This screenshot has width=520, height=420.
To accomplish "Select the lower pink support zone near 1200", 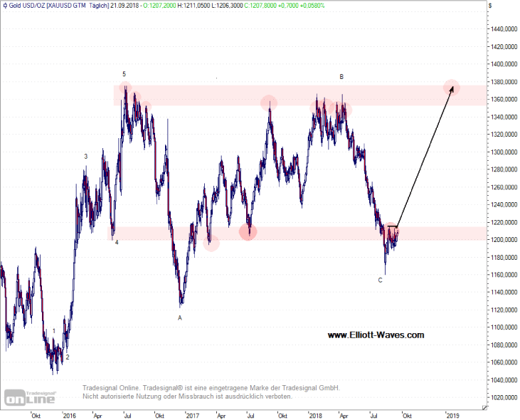I will pyautogui.click(x=299, y=233).
